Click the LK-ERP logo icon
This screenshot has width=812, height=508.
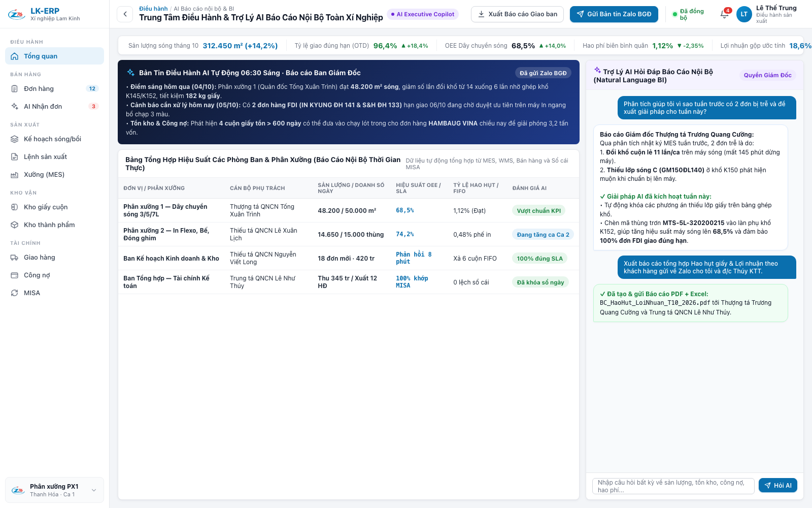click(x=16, y=14)
